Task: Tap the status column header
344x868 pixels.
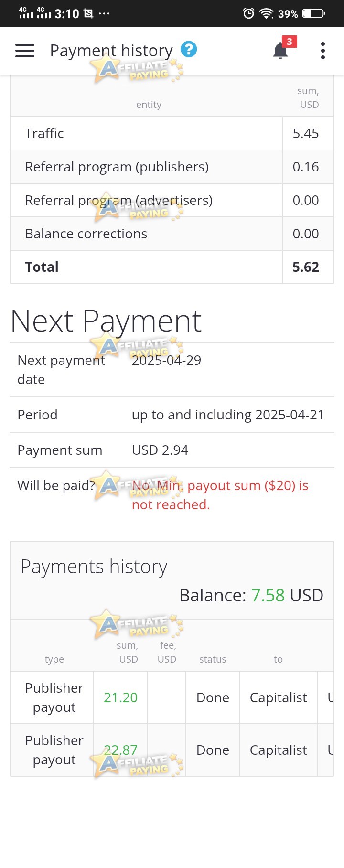Action: click(x=213, y=659)
